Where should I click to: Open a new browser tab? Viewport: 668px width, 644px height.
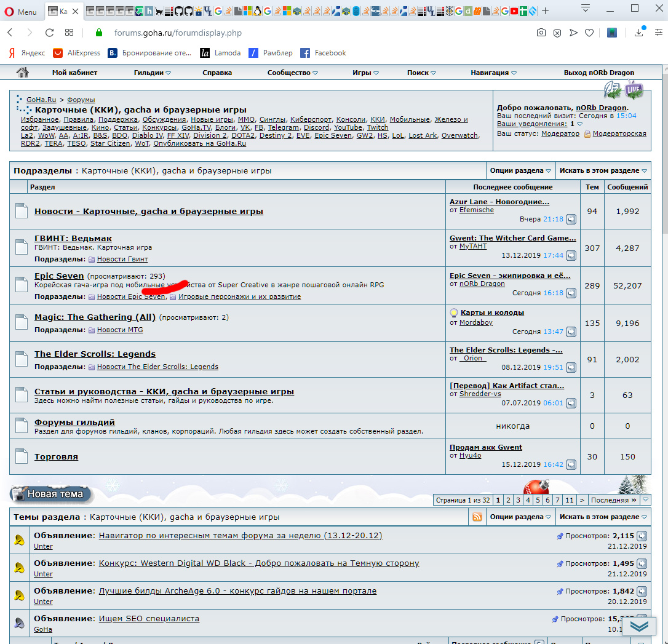click(546, 11)
